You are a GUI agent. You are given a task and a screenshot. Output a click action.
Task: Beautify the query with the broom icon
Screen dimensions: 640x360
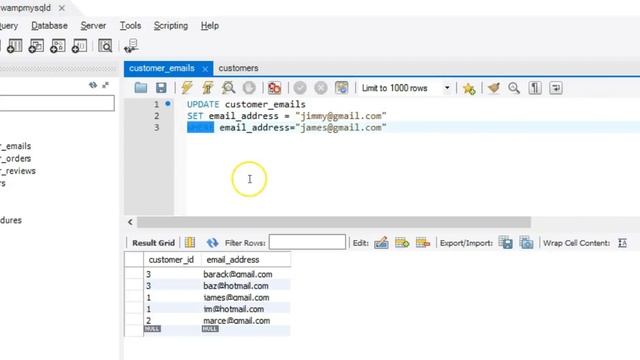(493, 88)
